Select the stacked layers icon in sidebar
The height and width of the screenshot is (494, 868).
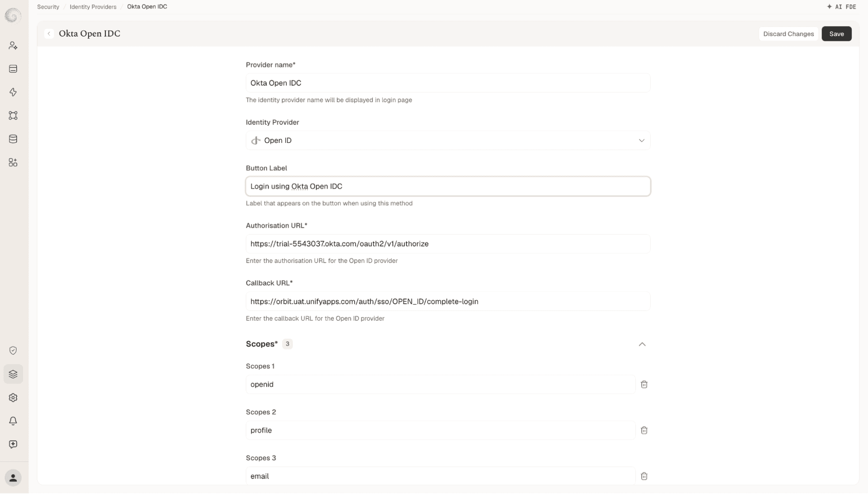tap(13, 374)
